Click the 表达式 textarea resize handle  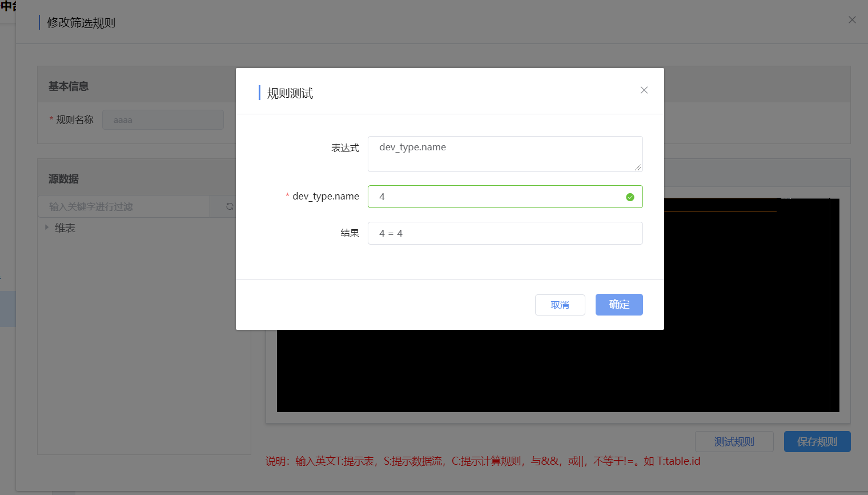tap(638, 167)
